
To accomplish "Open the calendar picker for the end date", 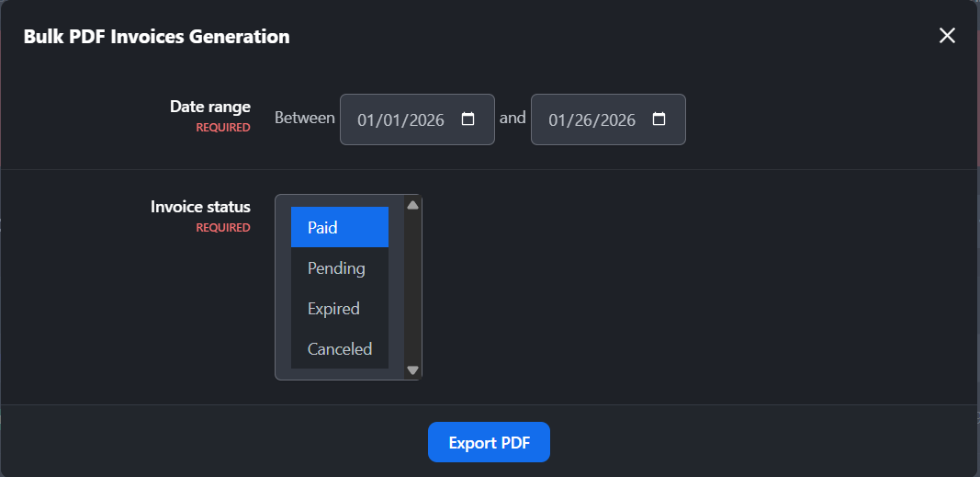I will [659, 119].
